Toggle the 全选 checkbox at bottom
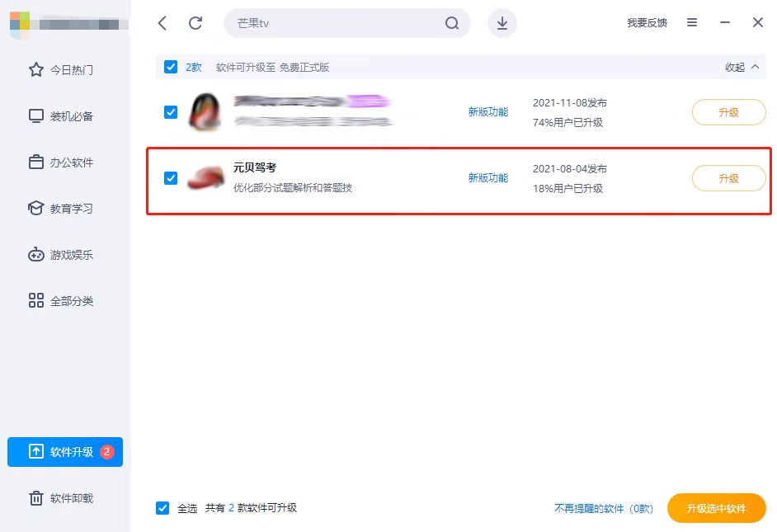The width and height of the screenshot is (777, 532). pos(162,508)
